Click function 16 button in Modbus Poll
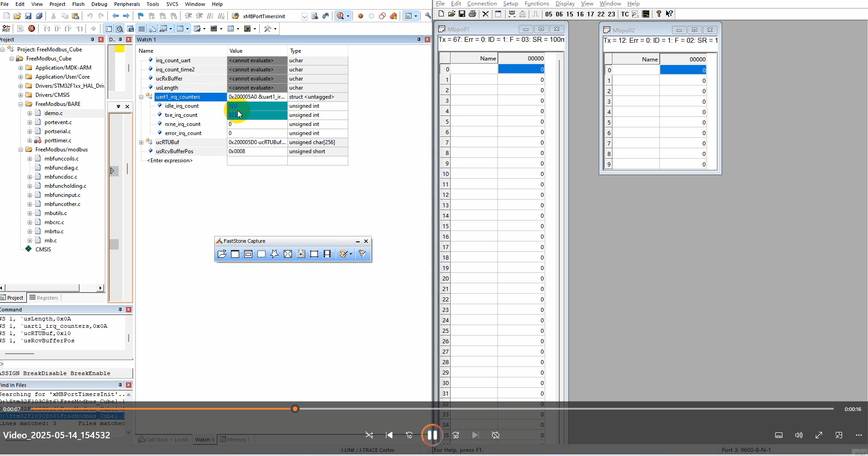This screenshot has width=868, height=456. pyautogui.click(x=580, y=14)
